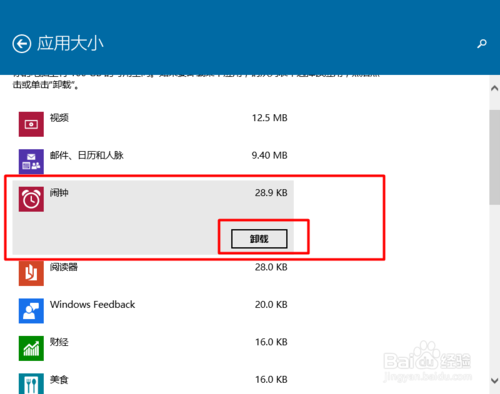
Task: Select the 视频 app icon
Action: pos(31,124)
